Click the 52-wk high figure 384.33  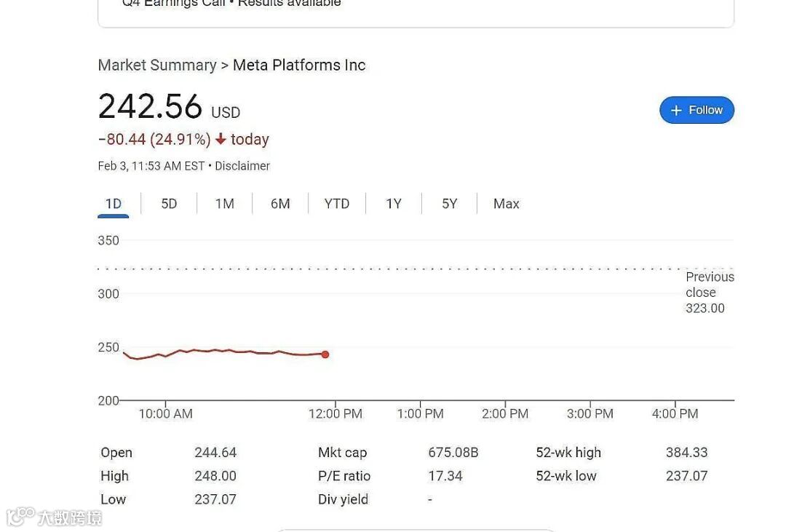686,452
